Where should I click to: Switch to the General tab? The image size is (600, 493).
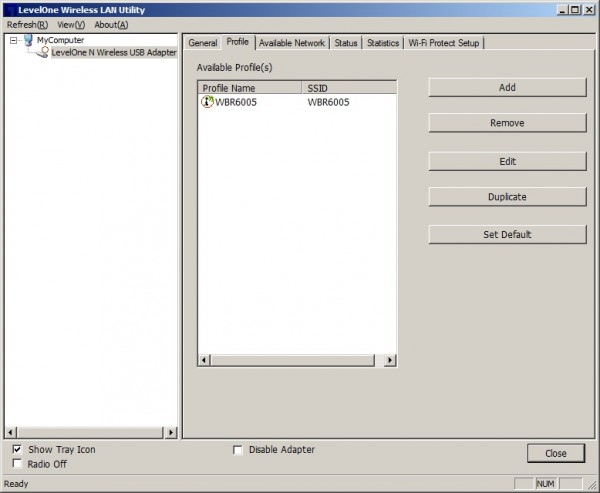202,43
